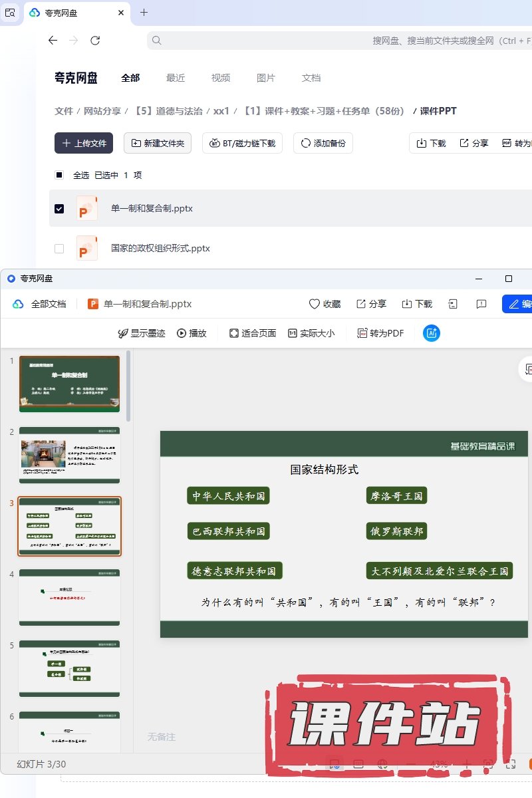532x798 pixels.
Task: Navigate to 网站分享 breadcrumb folder
Action: 102,111
